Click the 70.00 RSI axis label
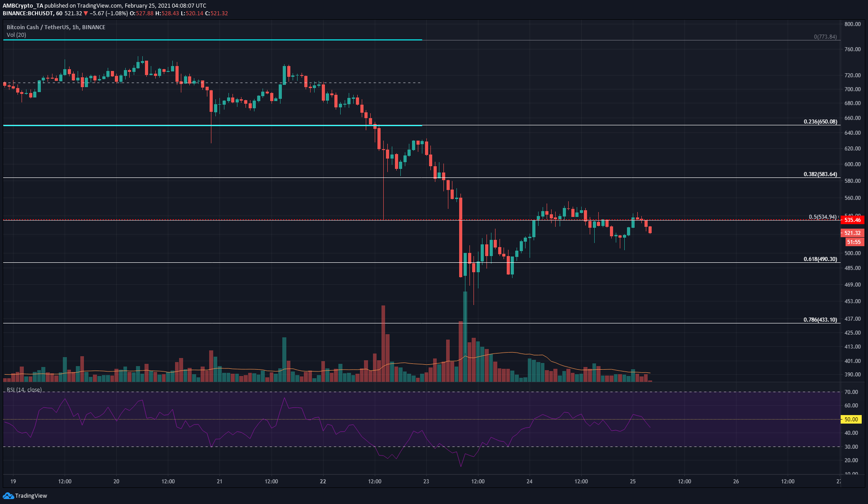 tap(851, 392)
